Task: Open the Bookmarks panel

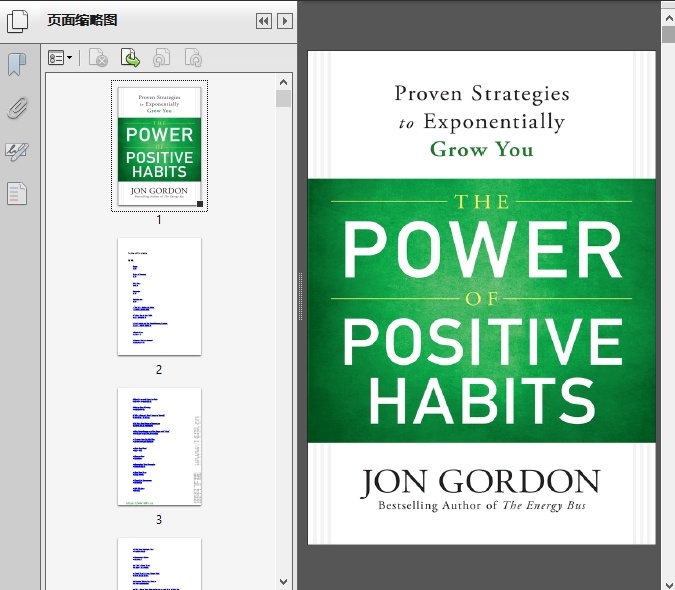Action: [17, 65]
